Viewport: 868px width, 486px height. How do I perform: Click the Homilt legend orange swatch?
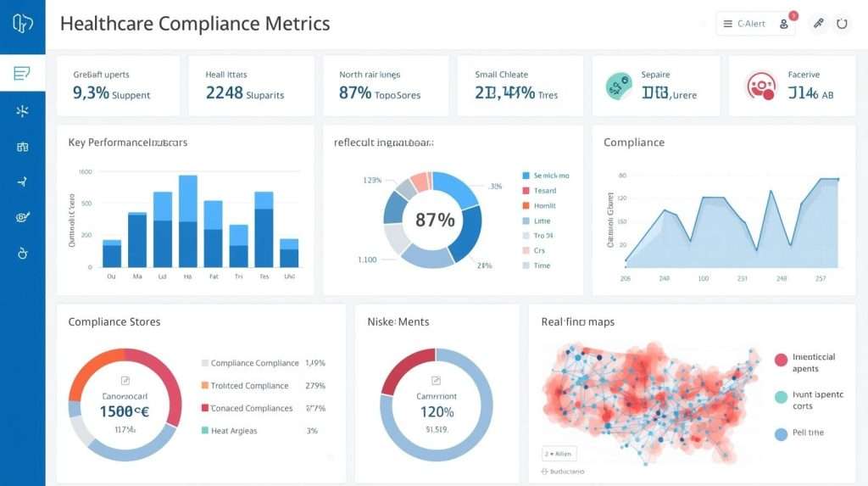[x=526, y=205]
